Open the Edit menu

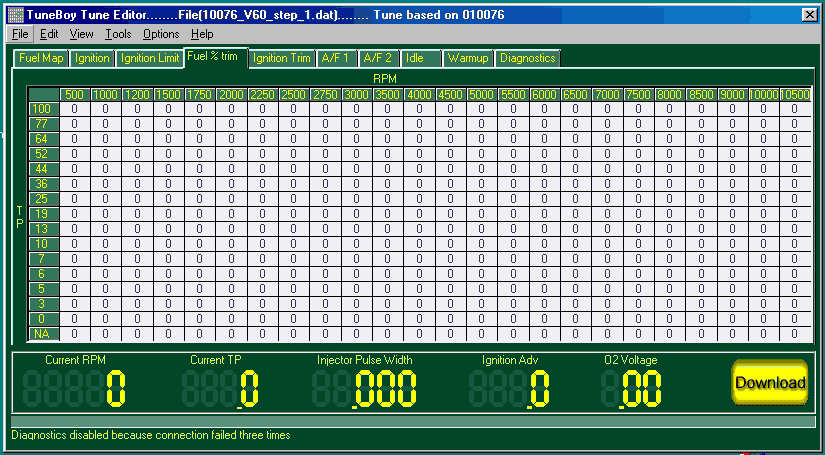[x=49, y=34]
